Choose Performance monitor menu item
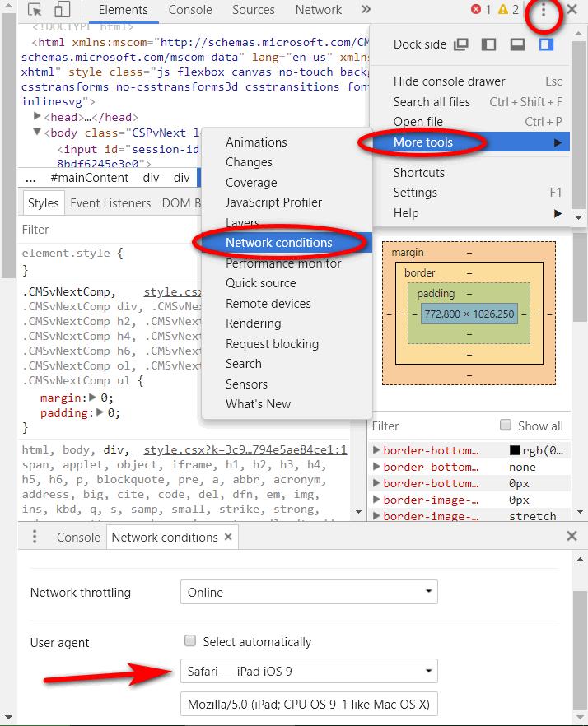 pyautogui.click(x=287, y=263)
